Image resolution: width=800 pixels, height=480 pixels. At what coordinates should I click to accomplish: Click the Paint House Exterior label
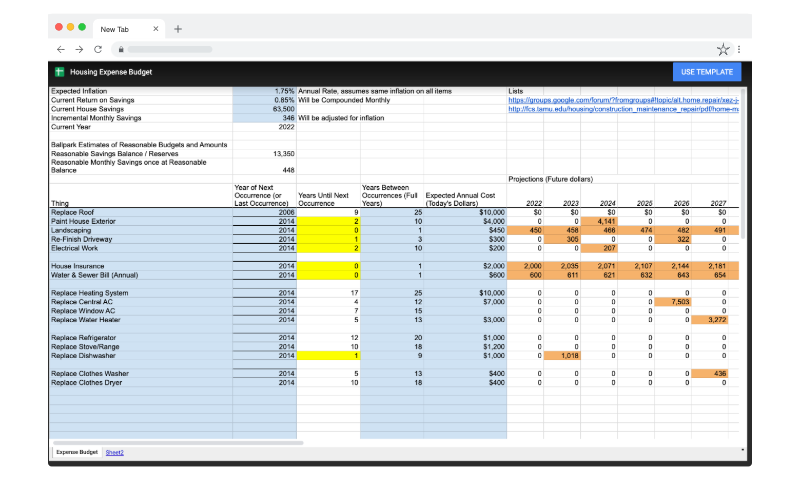point(83,221)
